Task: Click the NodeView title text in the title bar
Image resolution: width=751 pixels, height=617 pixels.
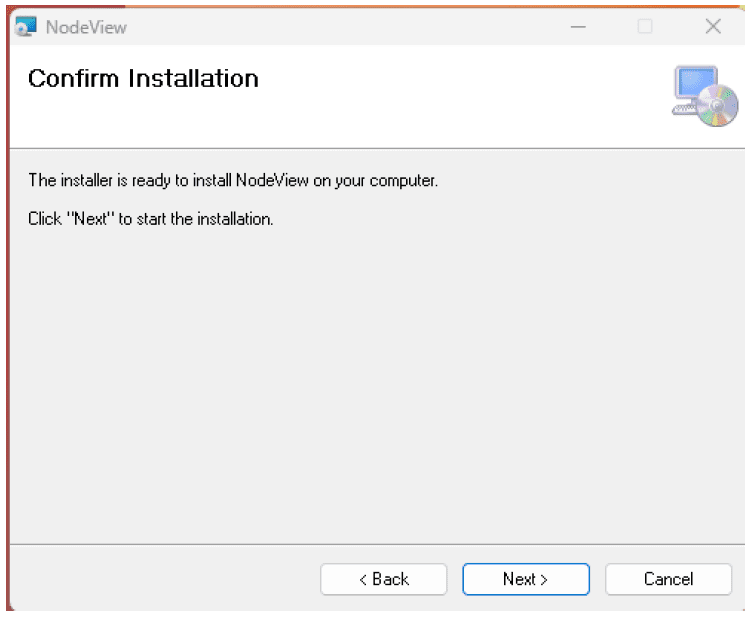Action: [x=86, y=27]
